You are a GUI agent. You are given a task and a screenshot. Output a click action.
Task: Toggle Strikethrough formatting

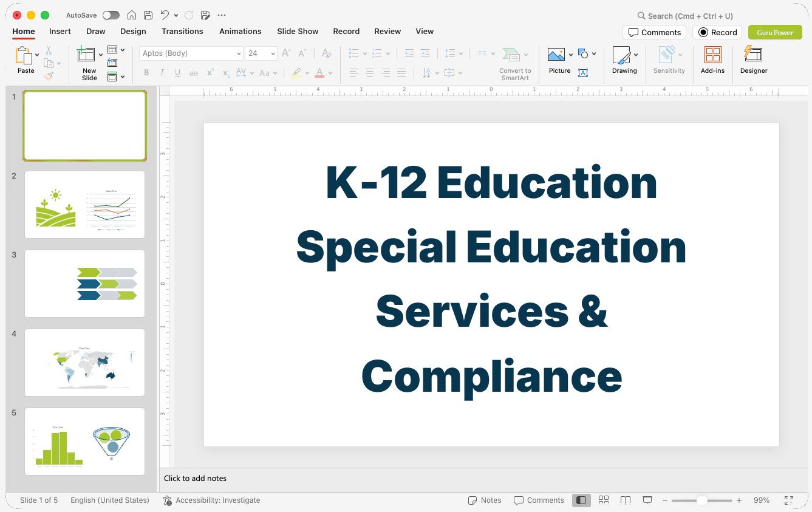(x=194, y=73)
